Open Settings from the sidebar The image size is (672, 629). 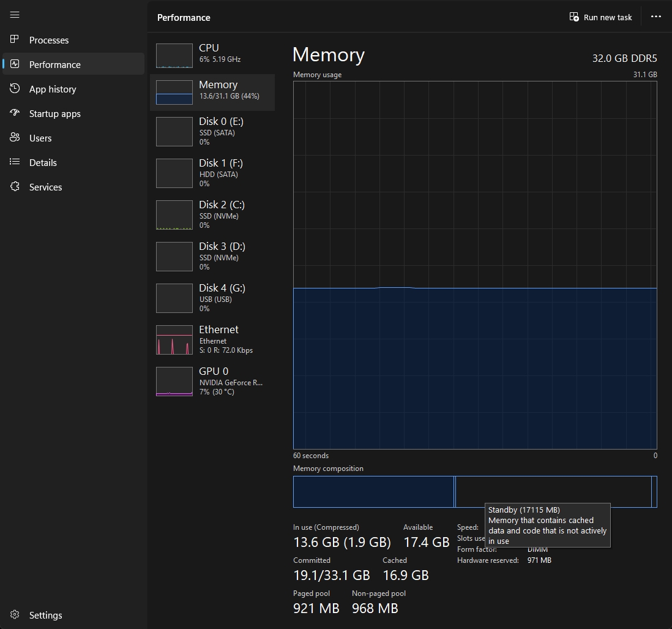[x=73, y=615]
